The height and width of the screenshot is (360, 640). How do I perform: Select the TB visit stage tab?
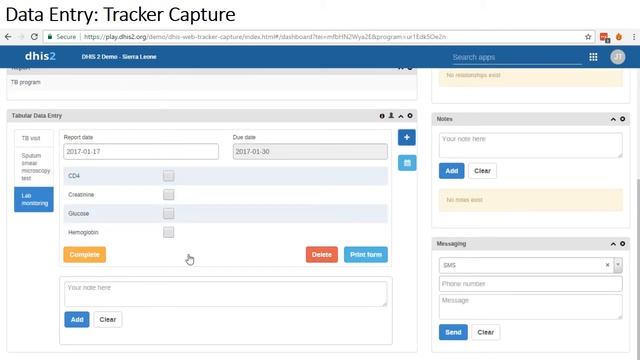coord(33,138)
